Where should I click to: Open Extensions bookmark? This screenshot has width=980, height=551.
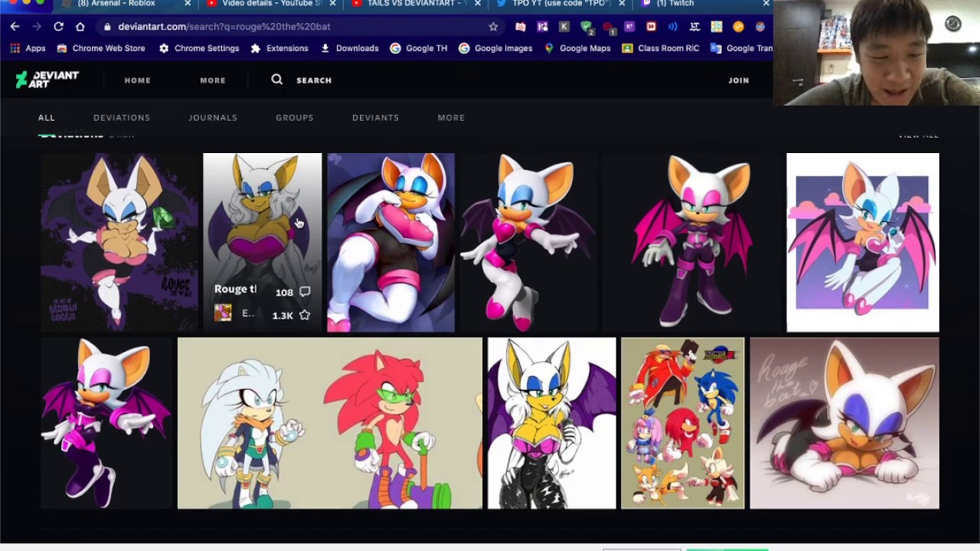tap(279, 48)
